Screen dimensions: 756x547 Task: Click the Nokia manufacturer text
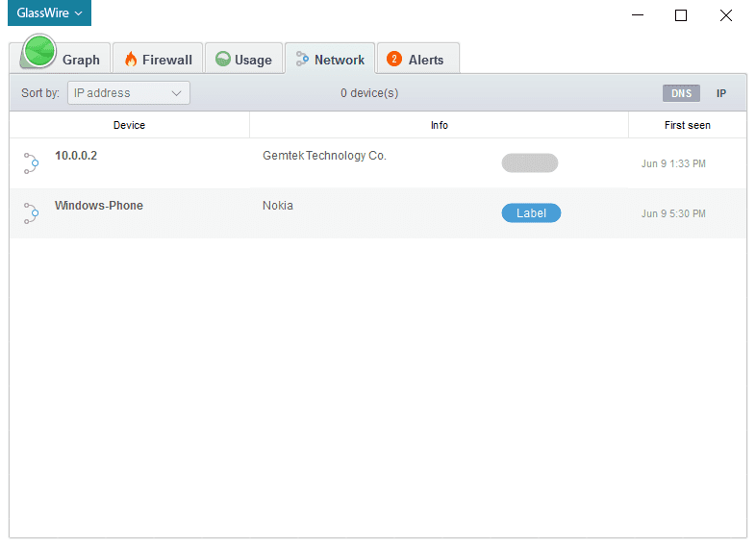278,206
